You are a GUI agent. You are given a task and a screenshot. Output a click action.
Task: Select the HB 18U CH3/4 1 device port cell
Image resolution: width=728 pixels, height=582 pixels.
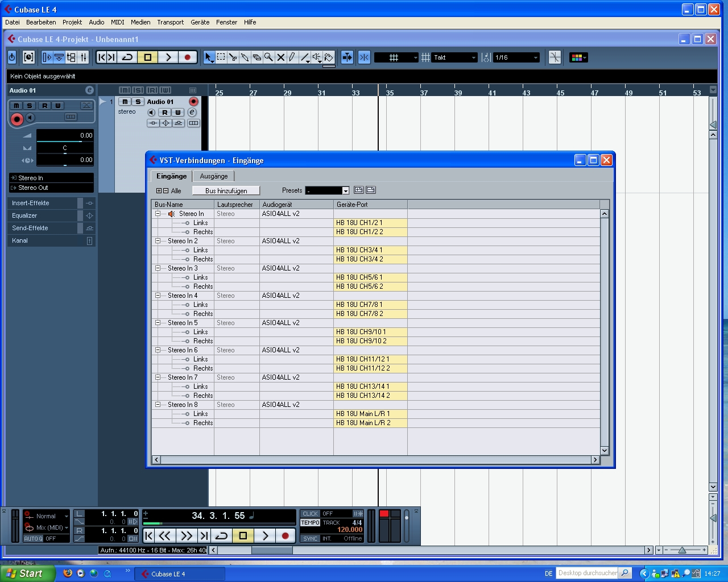[x=370, y=250]
